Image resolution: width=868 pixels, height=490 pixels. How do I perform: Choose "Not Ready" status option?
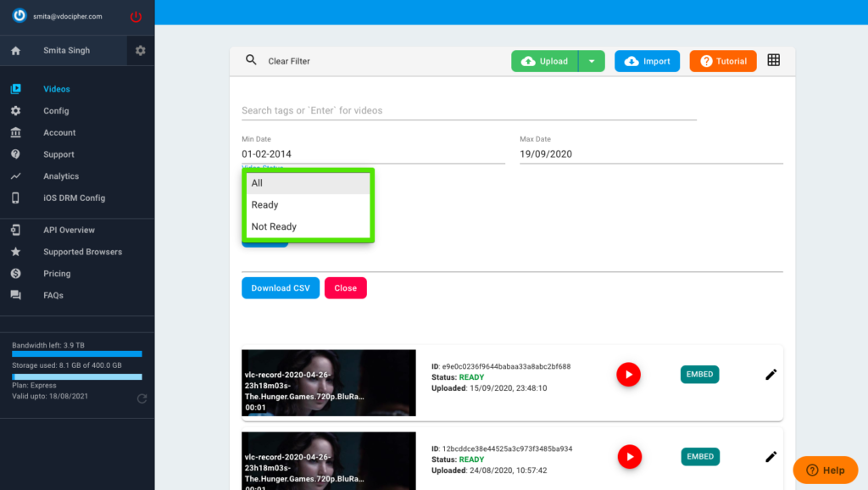(x=274, y=227)
